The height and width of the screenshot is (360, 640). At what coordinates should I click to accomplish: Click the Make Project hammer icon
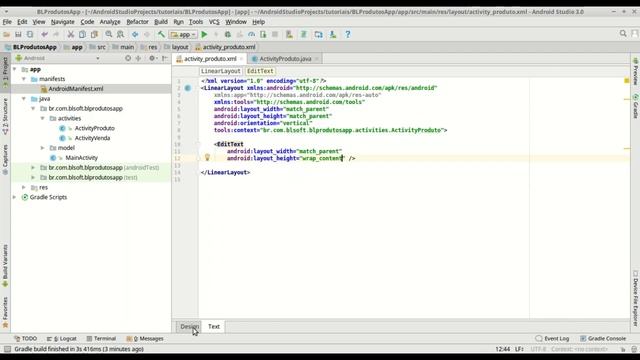pyautogui.click(x=161, y=35)
